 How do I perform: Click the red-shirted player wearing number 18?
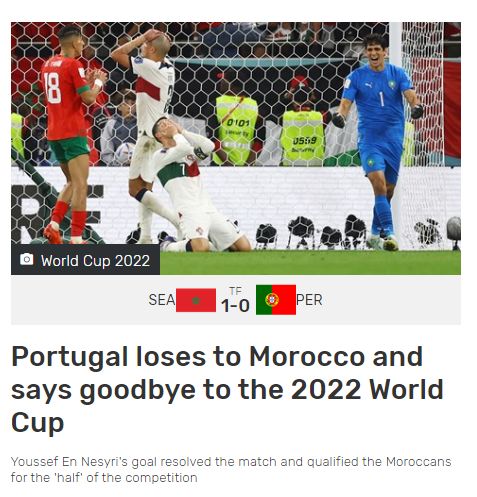[70, 135]
